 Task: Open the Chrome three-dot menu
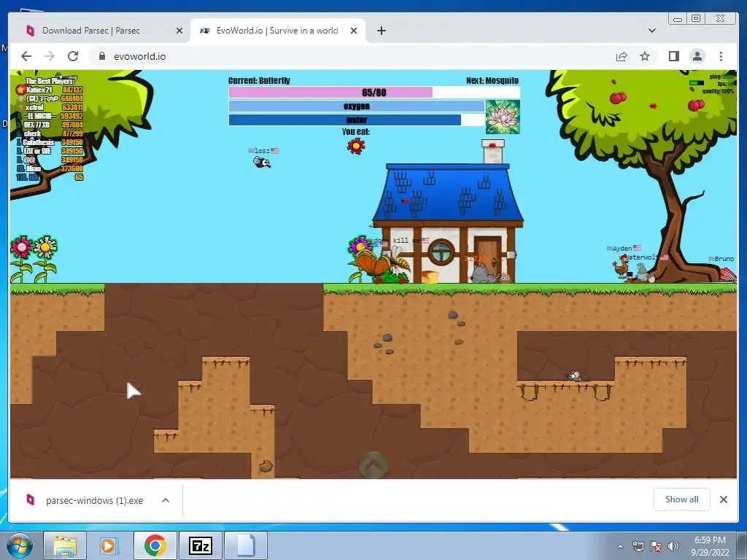(x=721, y=57)
